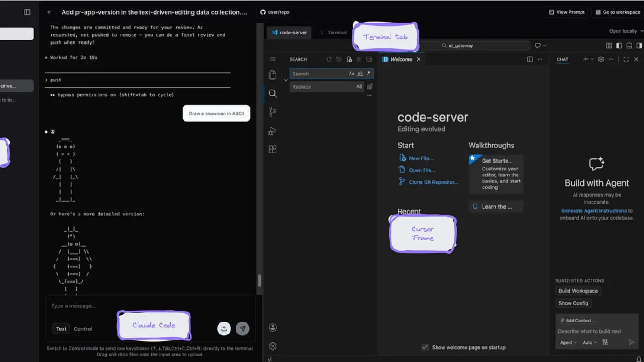Click the Generate Agent Instructions link
644x362 pixels.
(x=595, y=210)
